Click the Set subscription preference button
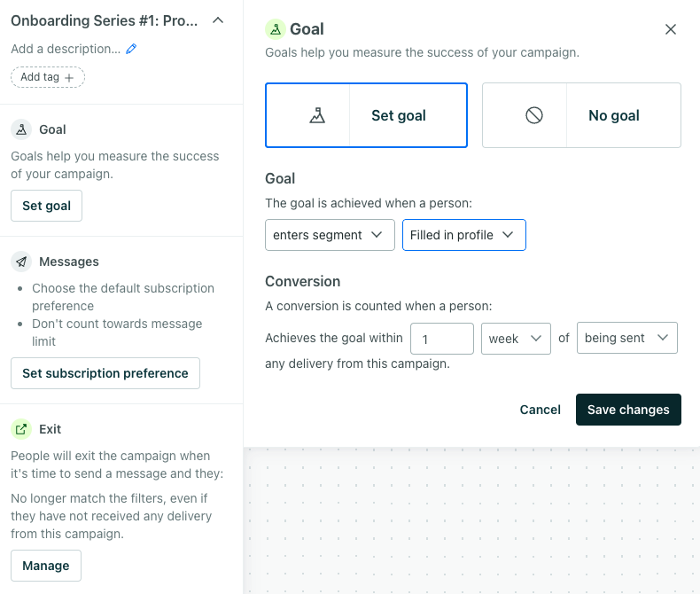Viewport: 700px width, 594px height. (105, 373)
